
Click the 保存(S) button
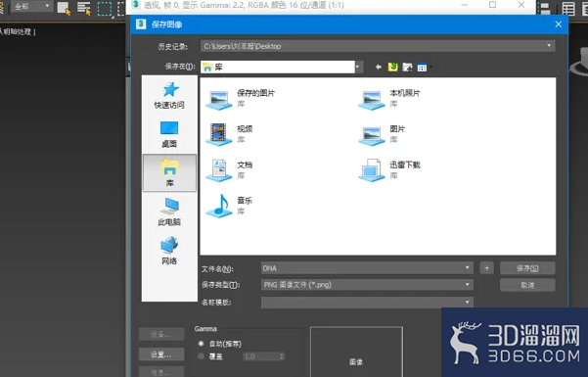(527, 268)
